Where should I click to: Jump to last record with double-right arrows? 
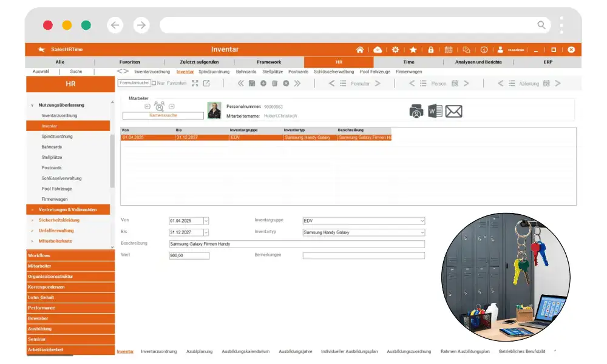297,83
